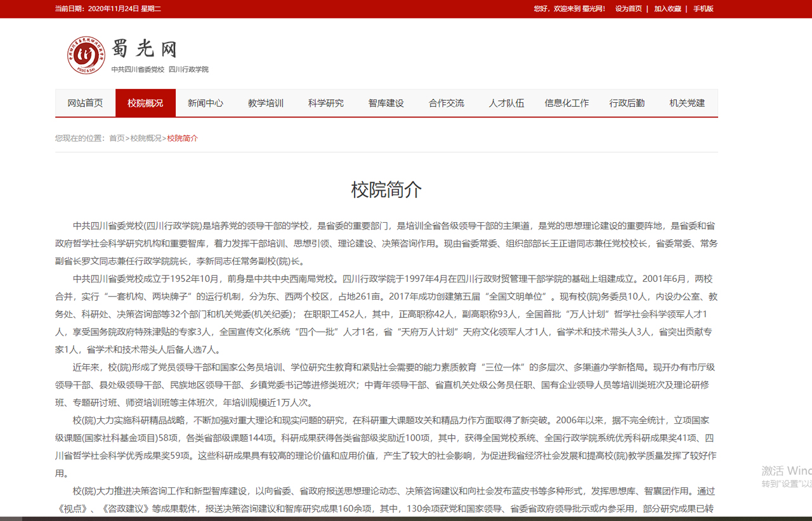
Task: Click the 设为首页 link in the top bar
Action: (628, 9)
